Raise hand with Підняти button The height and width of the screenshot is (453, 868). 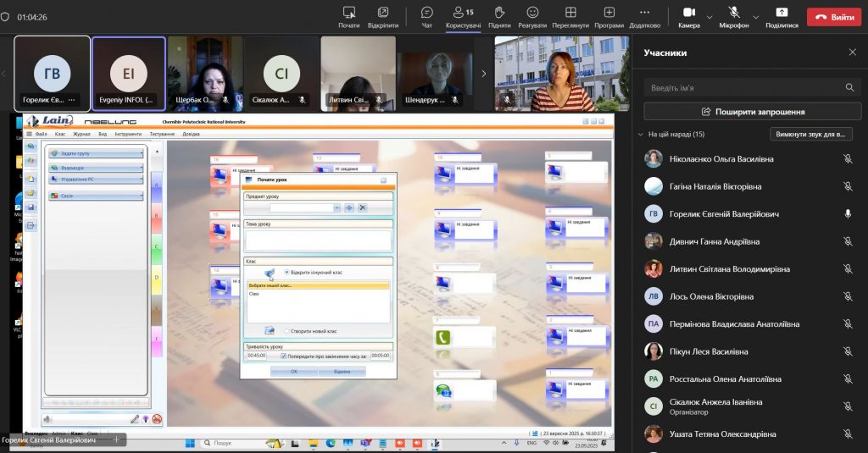coord(499,17)
